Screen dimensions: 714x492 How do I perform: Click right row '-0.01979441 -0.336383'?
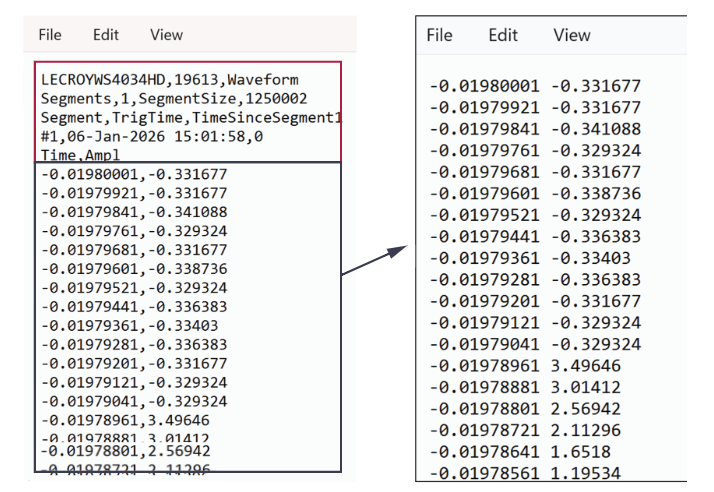(x=535, y=236)
